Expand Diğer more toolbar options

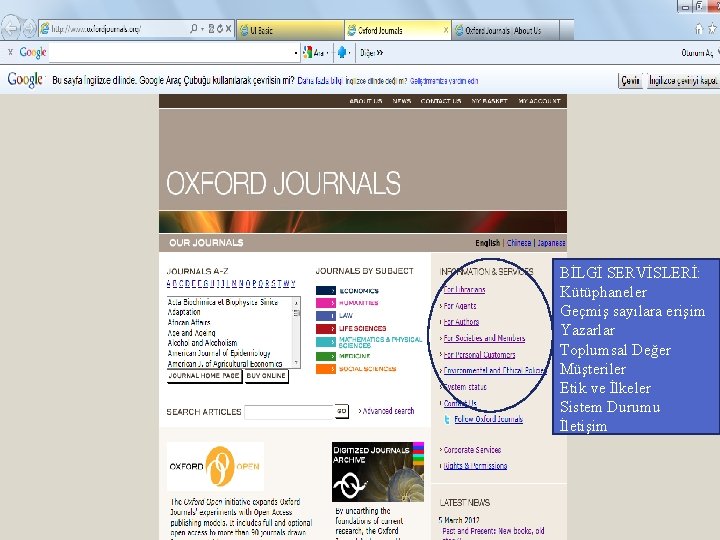pyautogui.click(x=371, y=53)
